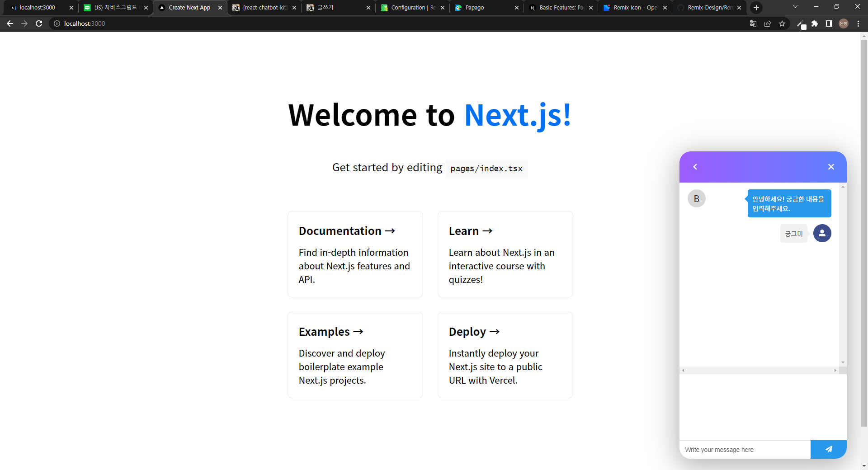Send the chat message with paper plane

828,449
